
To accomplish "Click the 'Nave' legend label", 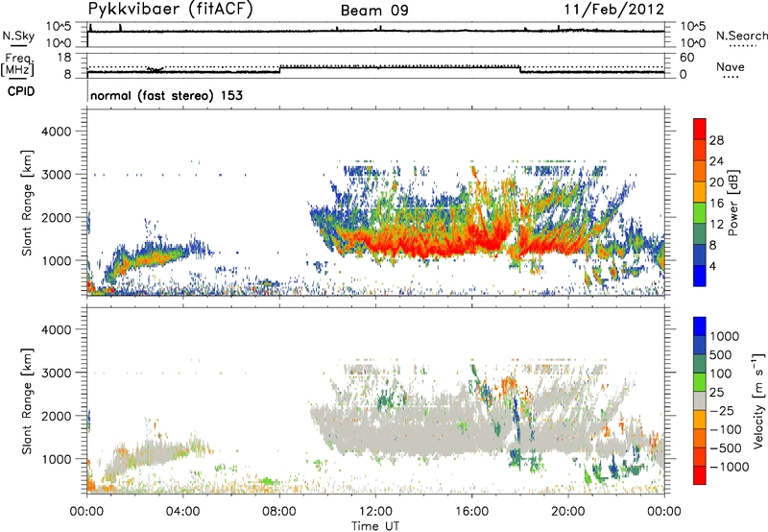I will tap(731, 66).
